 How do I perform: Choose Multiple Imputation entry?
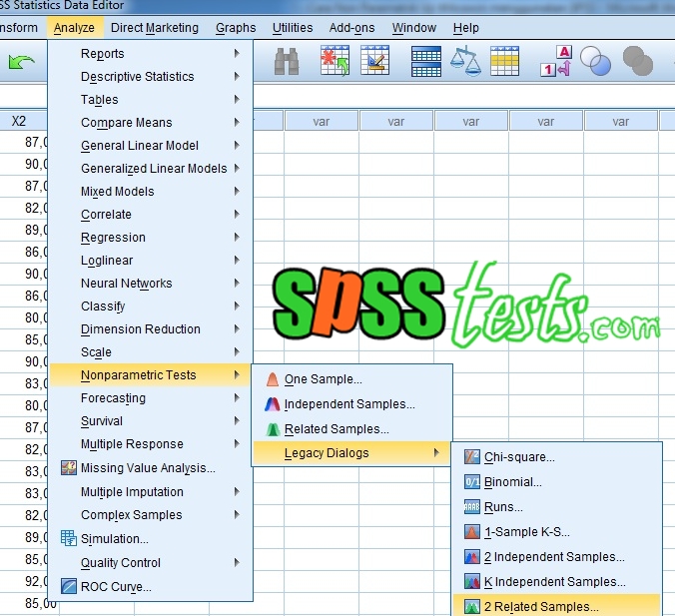pyautogui.click(x=150, y=491)
